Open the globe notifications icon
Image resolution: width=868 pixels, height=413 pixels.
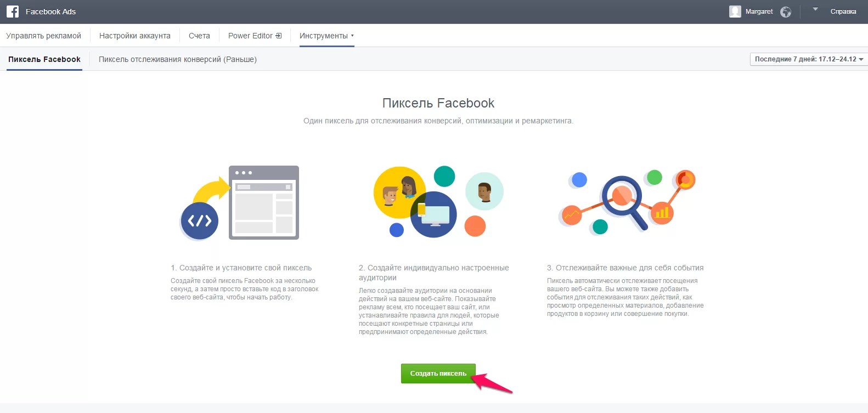786,12
